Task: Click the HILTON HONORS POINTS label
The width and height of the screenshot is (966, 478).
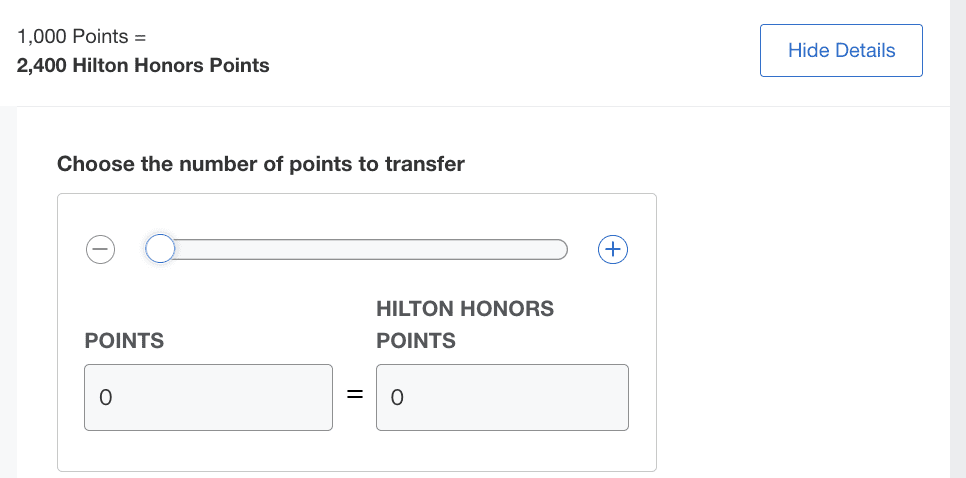Action: pyautogui.click(x=464, y=324)
